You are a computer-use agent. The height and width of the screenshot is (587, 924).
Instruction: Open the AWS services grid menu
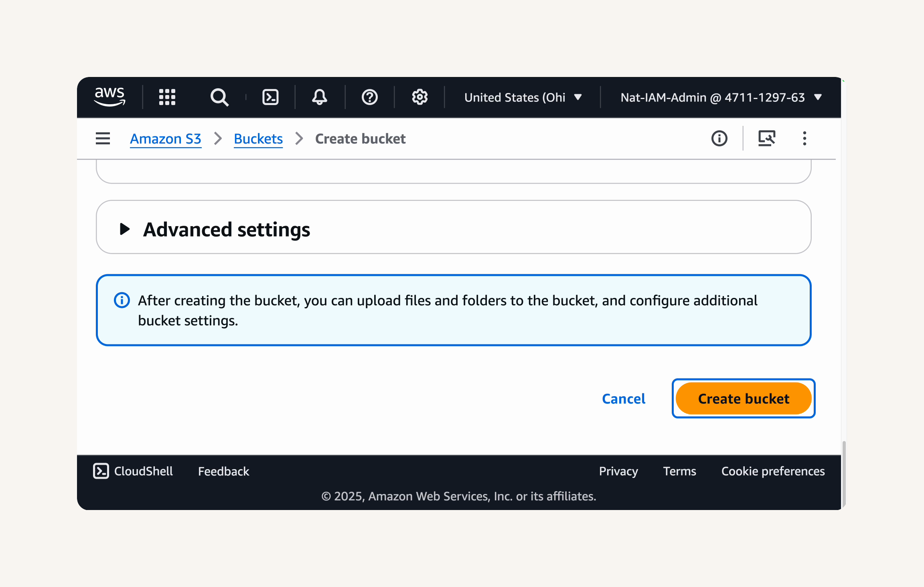click(167, 97)
